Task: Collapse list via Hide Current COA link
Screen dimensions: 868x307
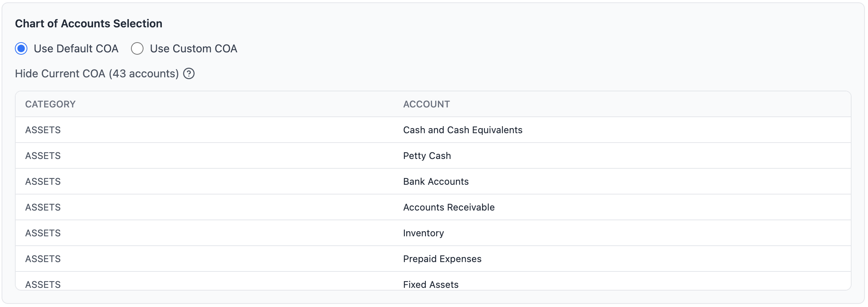Action: pyautogui.click(x=97, y=73)
